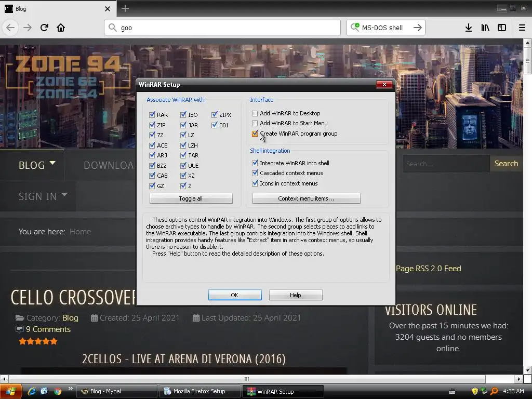Rate article using the five stars
The image size is (532, 399).
[x=38, y=341]
